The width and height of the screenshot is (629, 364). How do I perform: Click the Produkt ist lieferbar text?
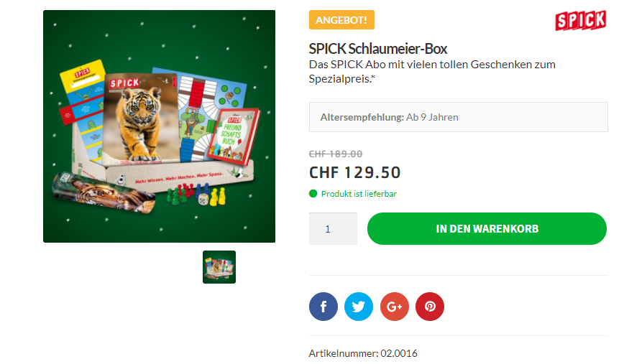(x=359, y=194)
